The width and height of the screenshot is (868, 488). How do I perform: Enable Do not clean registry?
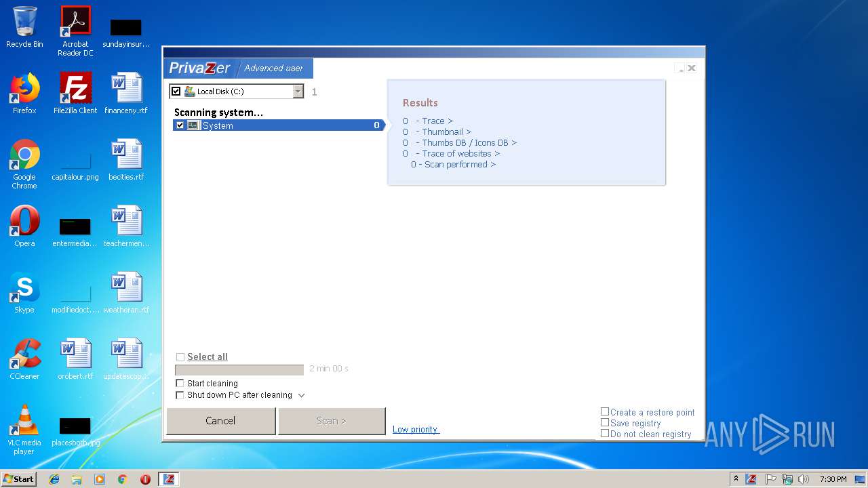(x=605, y=433)
